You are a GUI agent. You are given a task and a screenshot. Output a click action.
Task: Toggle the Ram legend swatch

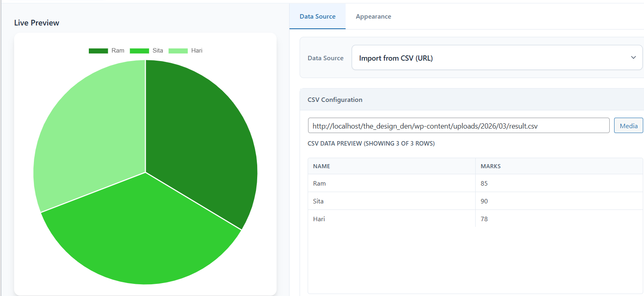[98, 51]
